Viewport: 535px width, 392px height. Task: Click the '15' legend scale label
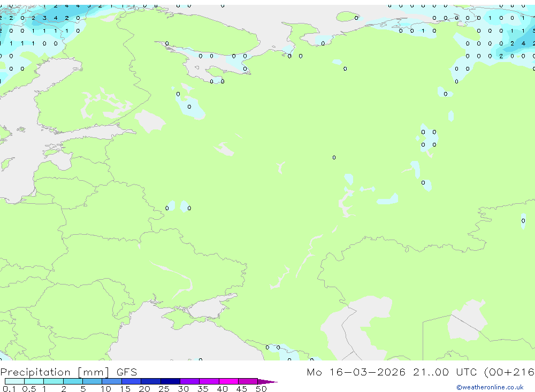click(x=125, y=389)
